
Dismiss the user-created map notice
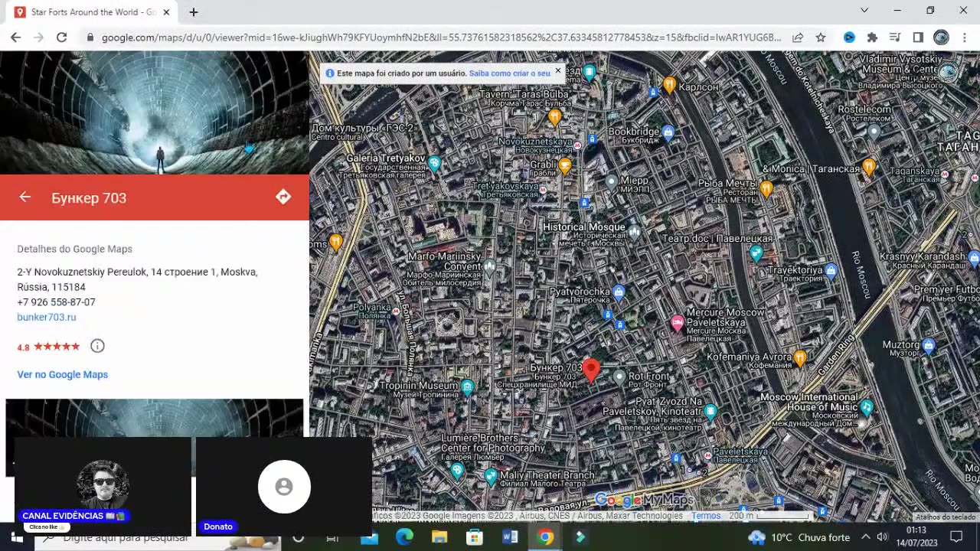tap(558, 70)
